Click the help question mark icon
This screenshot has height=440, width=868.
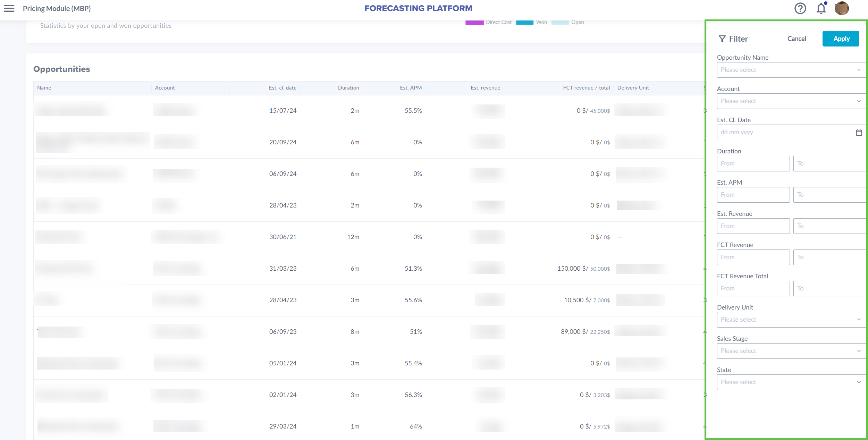pos(800,8)
